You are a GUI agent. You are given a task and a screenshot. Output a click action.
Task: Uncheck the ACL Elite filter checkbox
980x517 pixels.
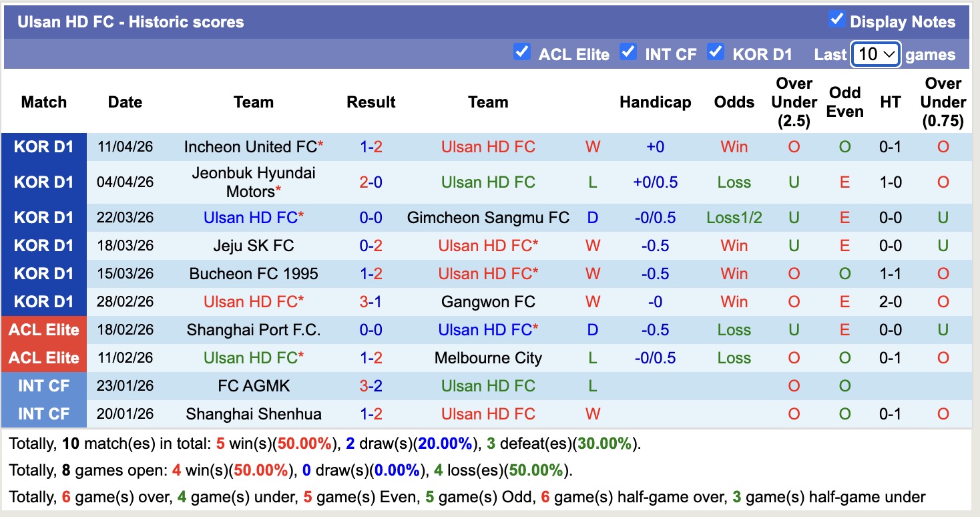click(522, 51)
